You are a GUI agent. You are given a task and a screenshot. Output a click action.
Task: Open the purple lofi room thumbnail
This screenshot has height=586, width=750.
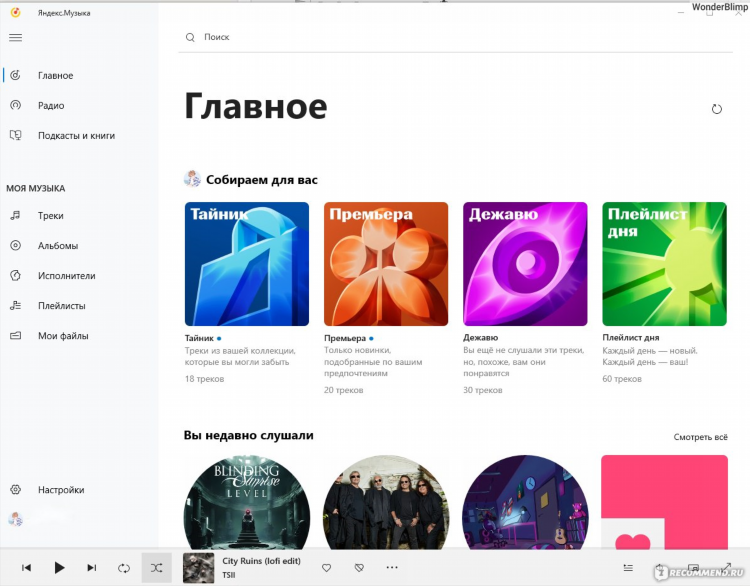525,502
